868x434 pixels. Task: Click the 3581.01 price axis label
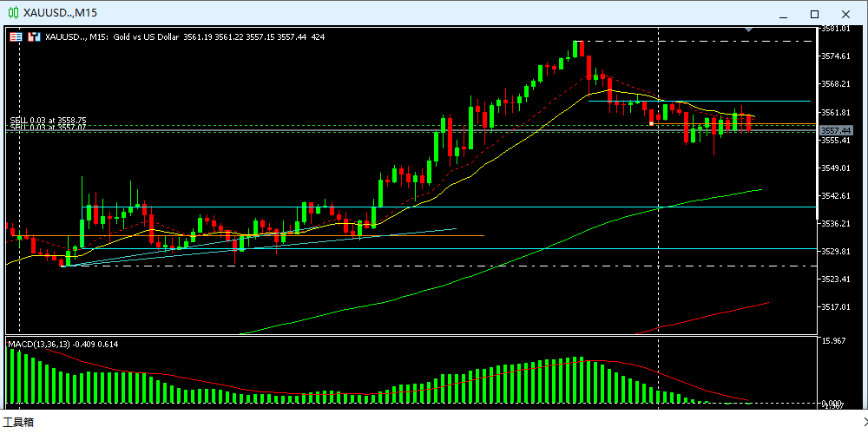[836, 29]
